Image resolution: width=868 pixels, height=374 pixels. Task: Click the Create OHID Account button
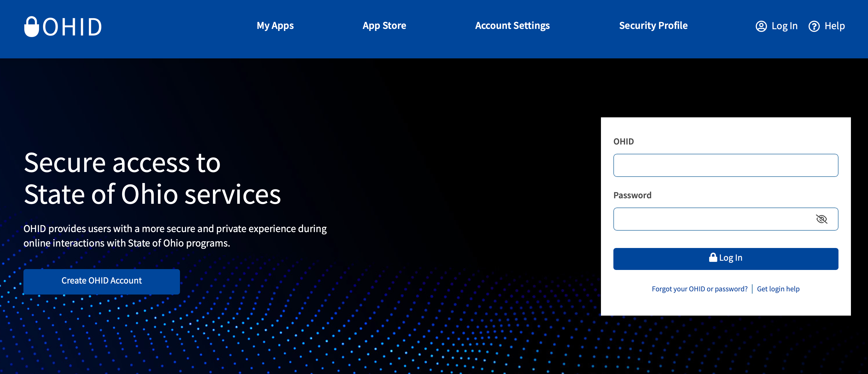coord(102,282)
